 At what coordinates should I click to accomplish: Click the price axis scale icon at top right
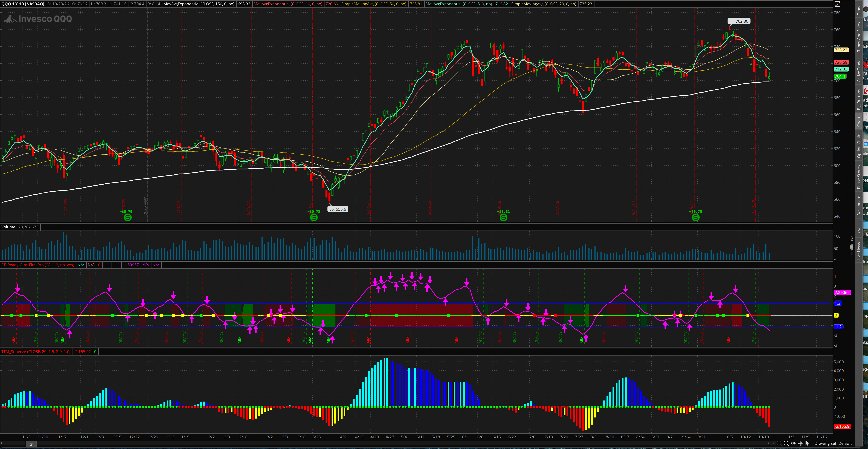[838, 4]
